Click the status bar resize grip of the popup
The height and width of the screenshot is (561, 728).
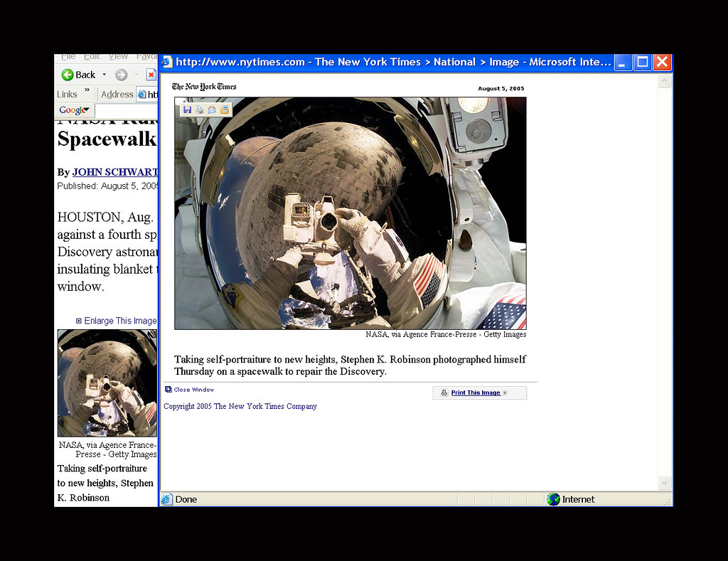(x=668, y=502)
